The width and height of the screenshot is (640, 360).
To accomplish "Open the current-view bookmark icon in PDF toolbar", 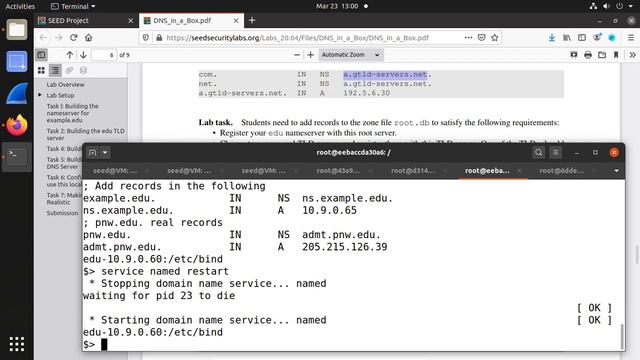I will click(616, 55).
